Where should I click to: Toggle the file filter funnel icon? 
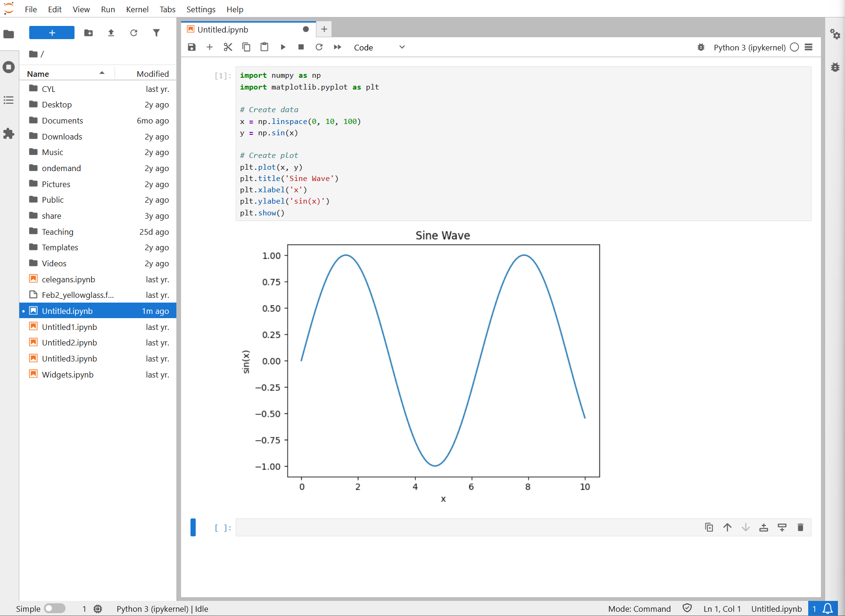click(157, 33)
